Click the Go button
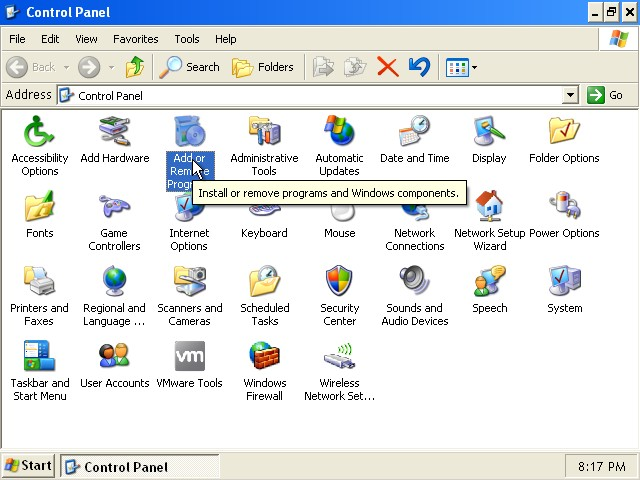This screenshot has height=483, width=644. coord(605,95)
